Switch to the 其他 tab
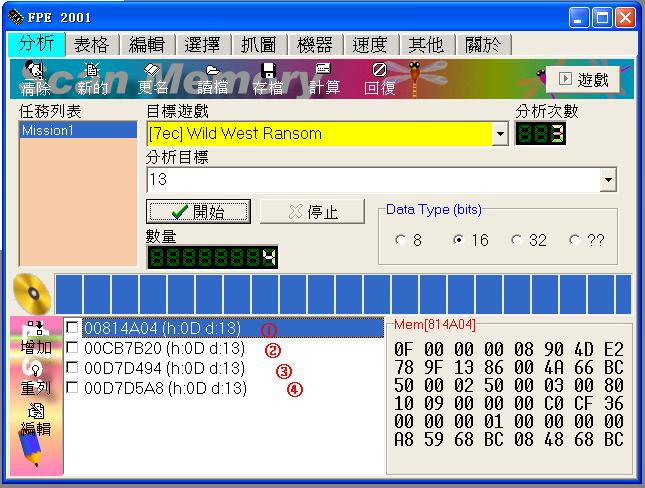The width and height of the screenshot is (645, 488). point(427,44)
